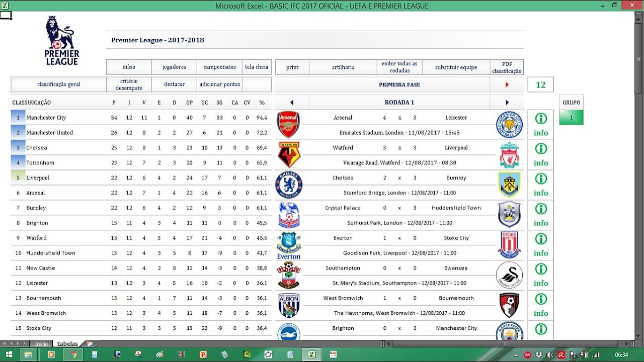The image size is (644, 362).
Task: Click the Liverpool club crest
Action: click(x=509, y=155)
